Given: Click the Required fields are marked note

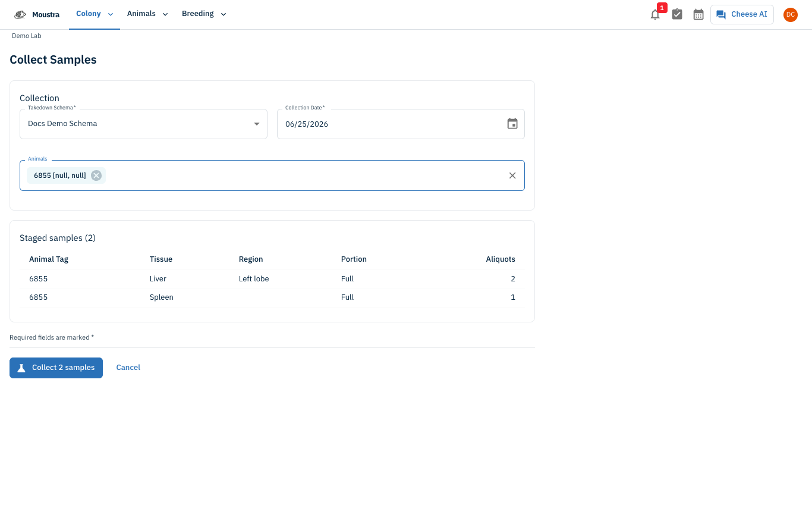Looking at the screenshot, I should (x=52, y=338).
